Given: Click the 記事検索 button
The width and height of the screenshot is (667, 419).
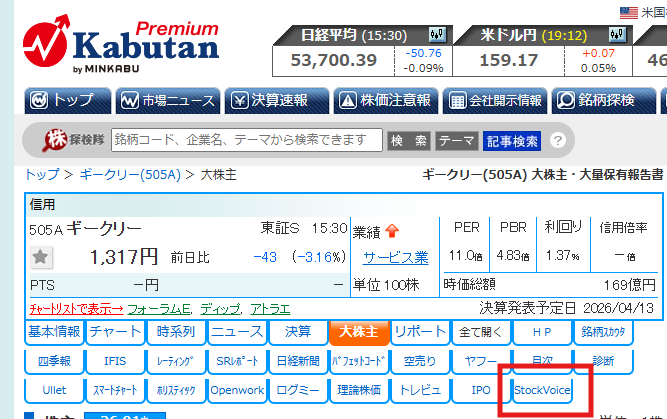Looking at the screenshot, I should pyautogui.click(x=512, y=141).
